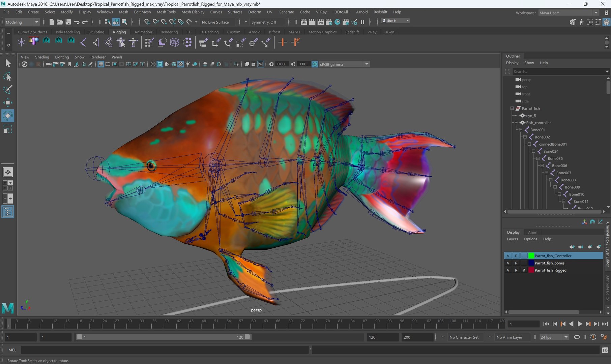Collapse the Parrot_fish node in Outliner
The height and width of the screenshot is (364, 611).
coord(512,109)
